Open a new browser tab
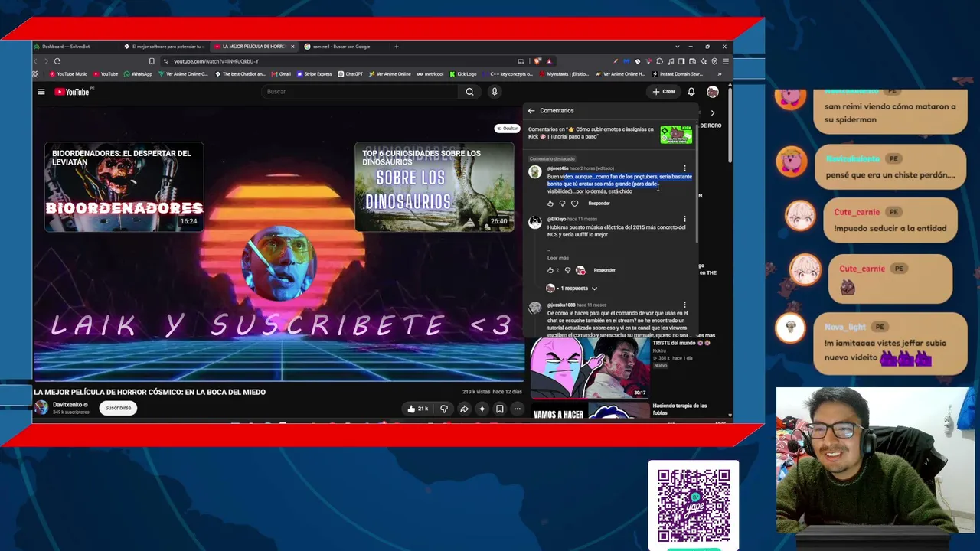The image size is (980, 551). click(396, 47)
